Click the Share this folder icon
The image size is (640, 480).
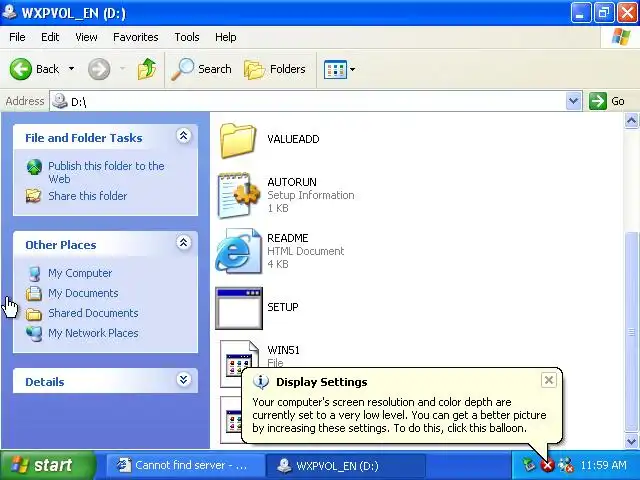(x=33, y=196)
